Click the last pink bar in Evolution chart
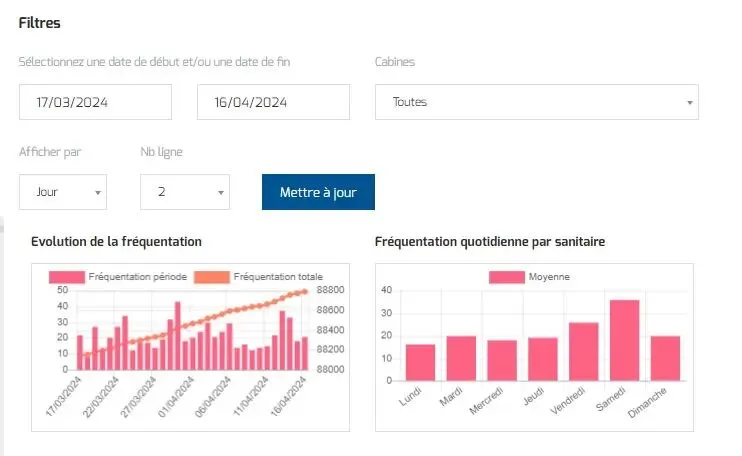This screenshot has height=456, width=742. click(305, 354)
